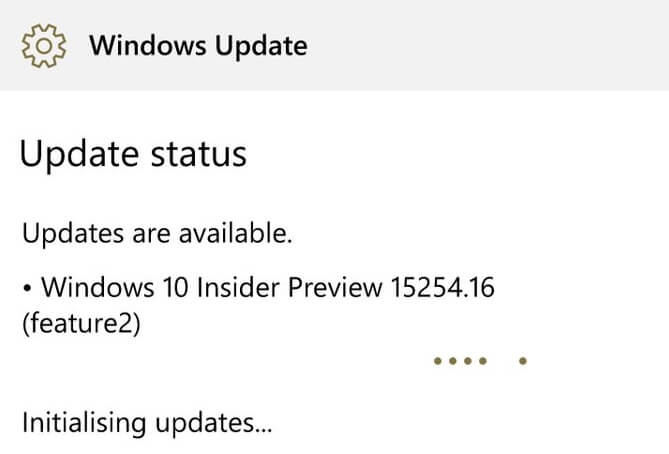Select the Windows Update page title

[x=198, y=46]
